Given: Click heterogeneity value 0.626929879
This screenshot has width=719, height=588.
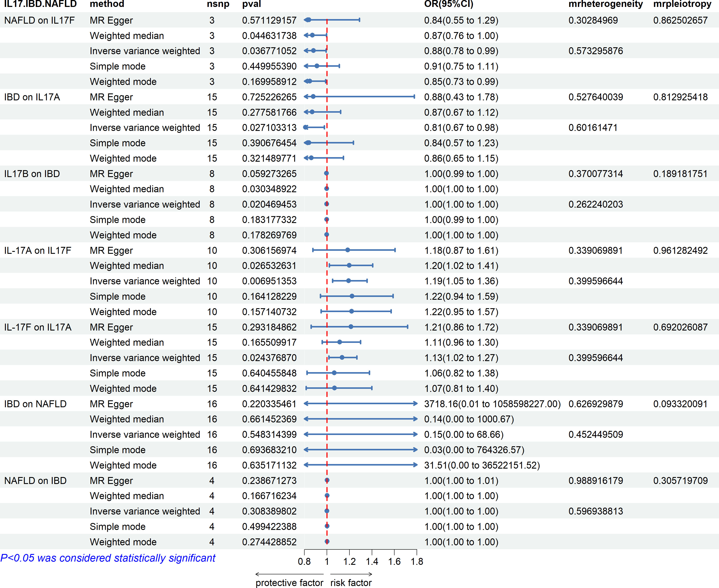Looking at the screenshot, I should (x=596, y=404).
